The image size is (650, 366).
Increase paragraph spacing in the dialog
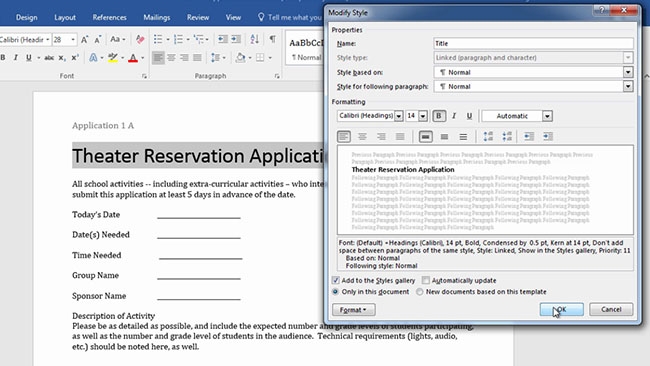[488, 136]
